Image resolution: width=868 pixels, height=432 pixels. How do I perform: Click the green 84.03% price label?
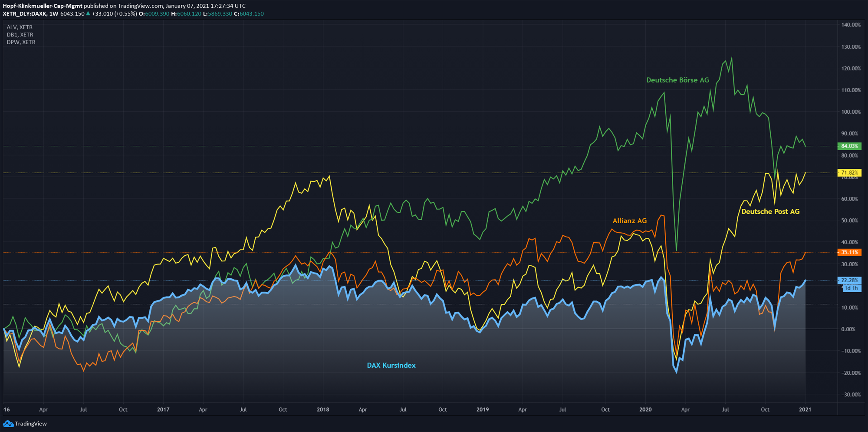[x=849, y=146]
